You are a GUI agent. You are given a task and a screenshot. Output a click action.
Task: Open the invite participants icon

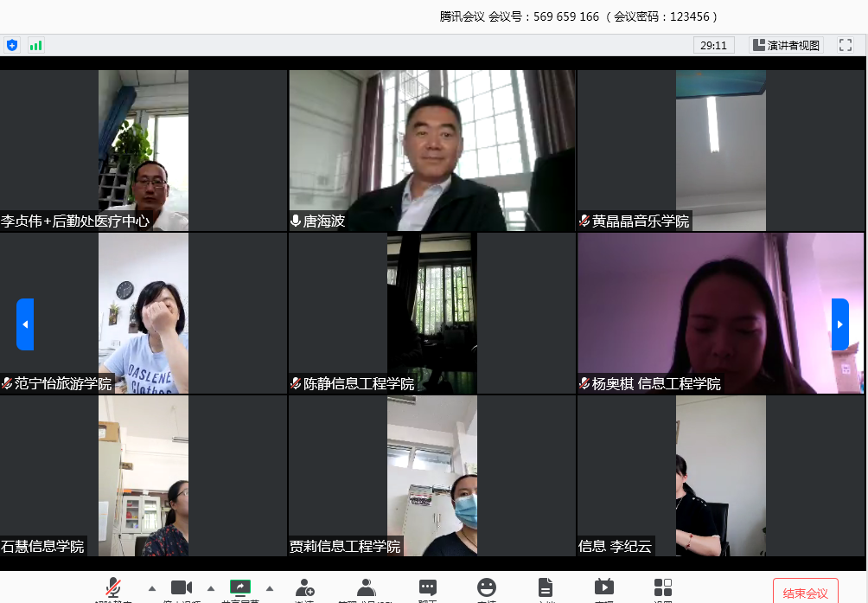point(304,588)
